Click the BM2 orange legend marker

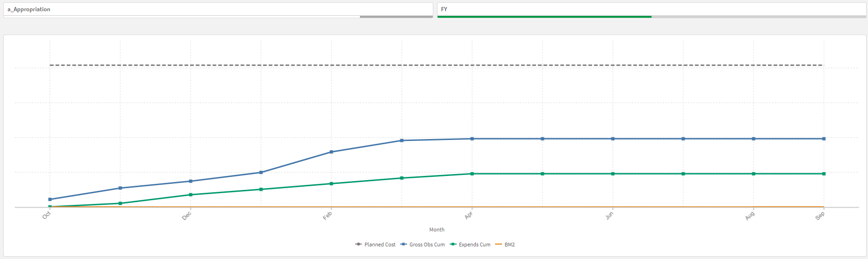click(498, 244)
